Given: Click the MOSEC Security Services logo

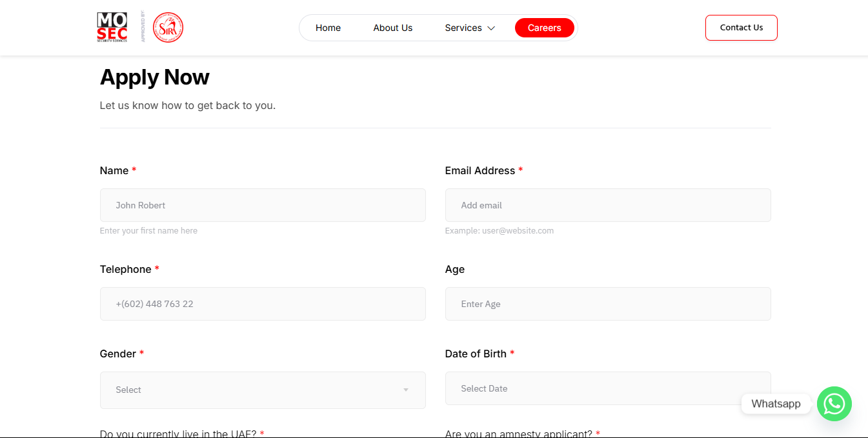Looking at the screenshot, I should [112, 28].
